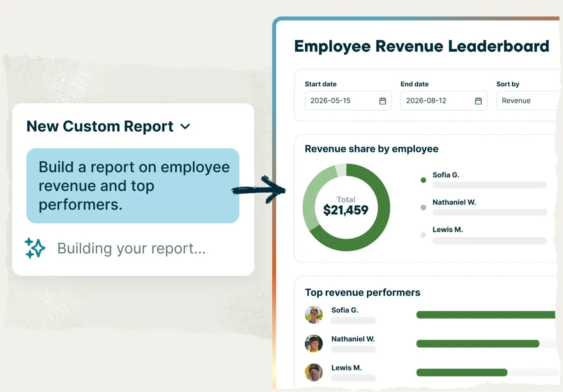The width and height of the screenshot is (563, 392).
Task: Click Lewis M. name in revenue share legend
Action: 447,229
